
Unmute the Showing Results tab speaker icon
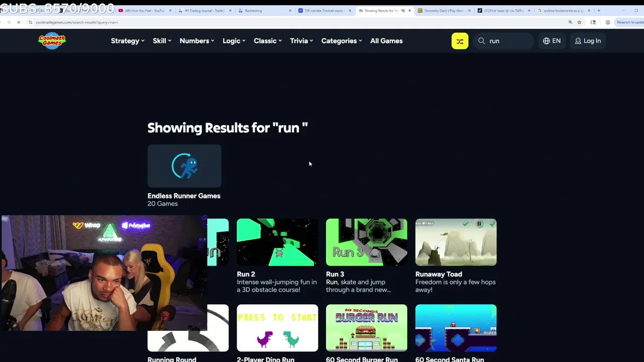point(403,11)
